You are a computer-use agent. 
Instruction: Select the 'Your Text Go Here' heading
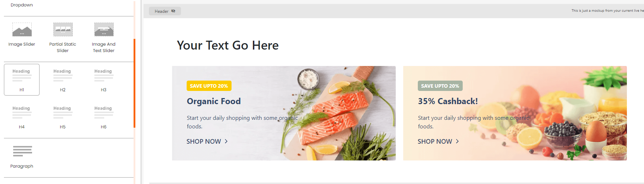228,45
